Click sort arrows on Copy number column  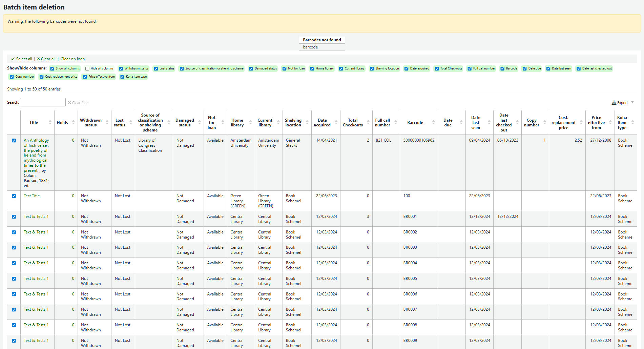tap(545, 123)
